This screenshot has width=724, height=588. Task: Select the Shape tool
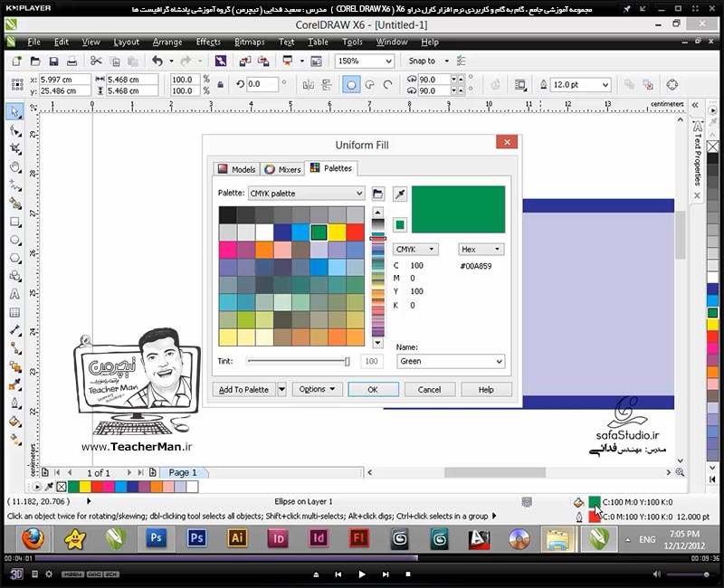14,131
